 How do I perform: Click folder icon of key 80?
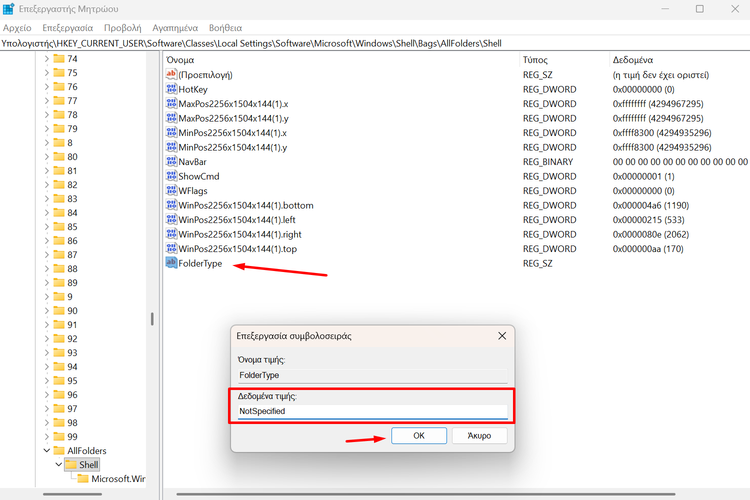pyautogui.click(x=59, y=156)
